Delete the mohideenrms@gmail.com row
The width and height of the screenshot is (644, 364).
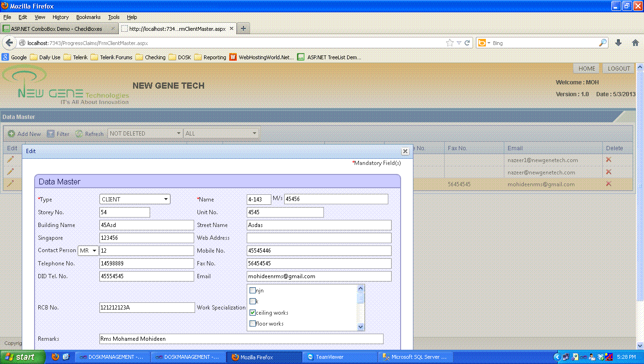tap(609, 183)
